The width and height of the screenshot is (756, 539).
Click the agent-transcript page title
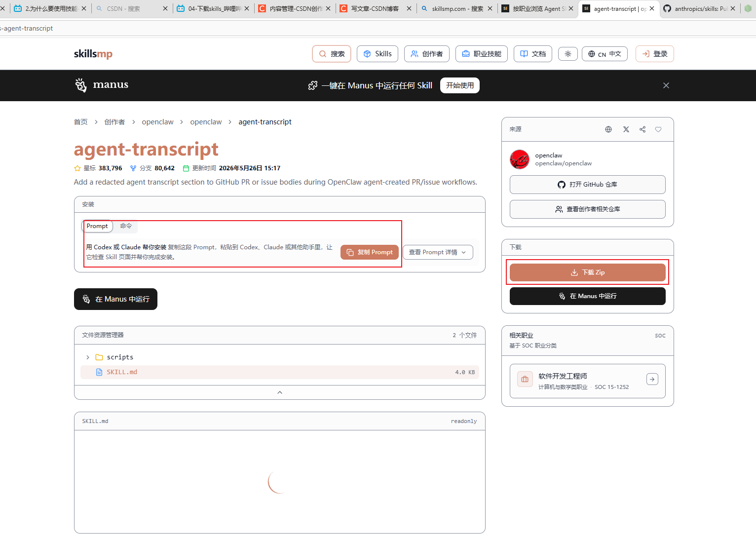pos(146,149)
